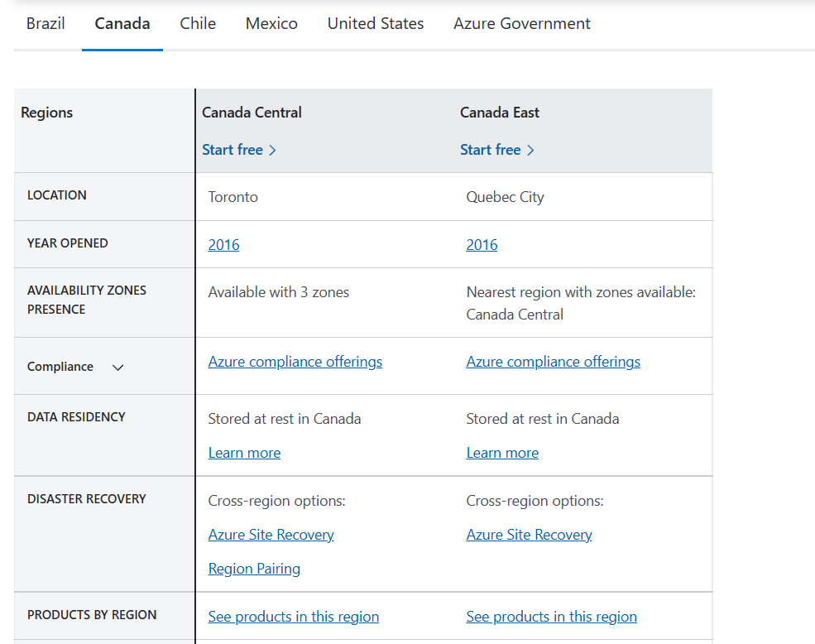Screen dimensions: 815x644
Task: Click Learn more on data residency for Canada Central
Action: tap(244, 453)
